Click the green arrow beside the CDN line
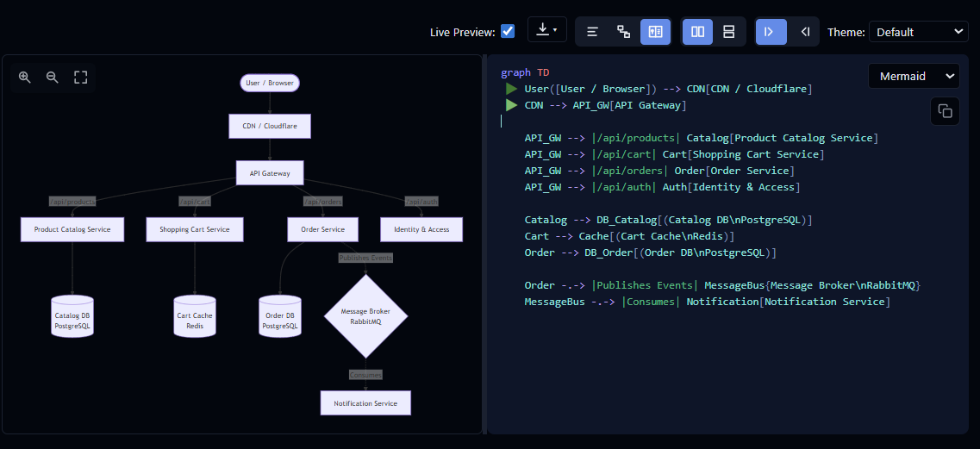The width and height of the screenshot is (980, 449). coord(511,105)
